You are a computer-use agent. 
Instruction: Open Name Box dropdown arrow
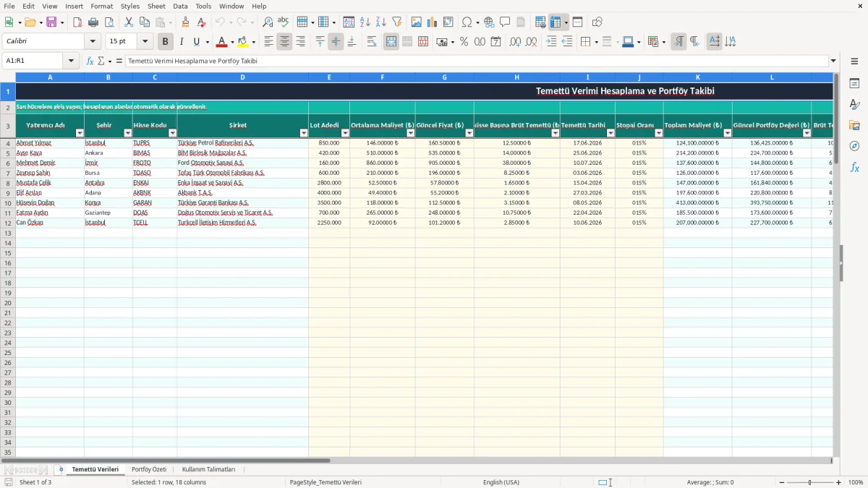point(72,61)
